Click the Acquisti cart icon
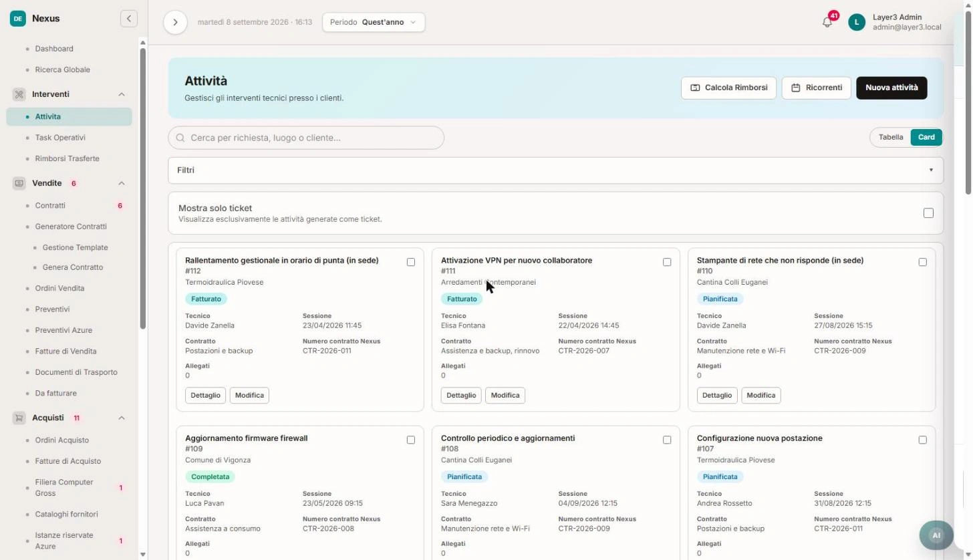Viewport: 973px width, 560px height. point(19,418)
